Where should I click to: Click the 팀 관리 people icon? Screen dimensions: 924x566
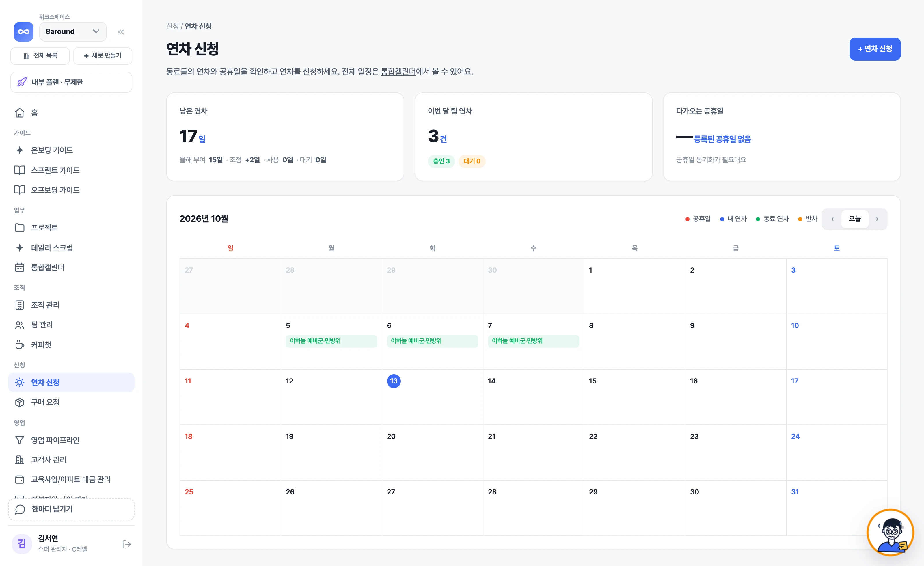click(20, 325)
